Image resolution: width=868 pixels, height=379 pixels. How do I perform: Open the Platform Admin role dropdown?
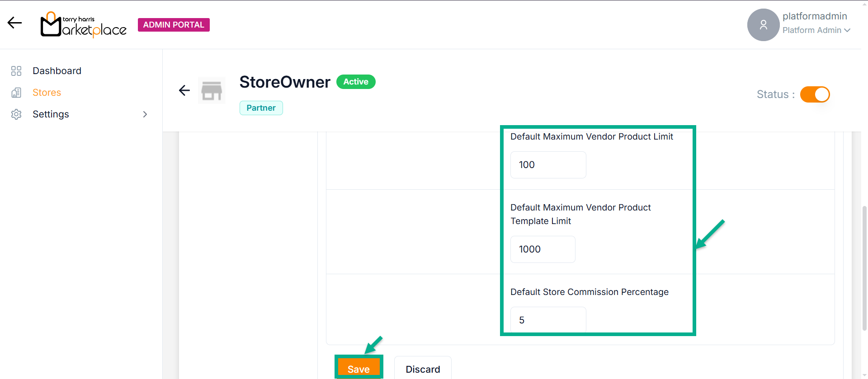click(816, 30)
